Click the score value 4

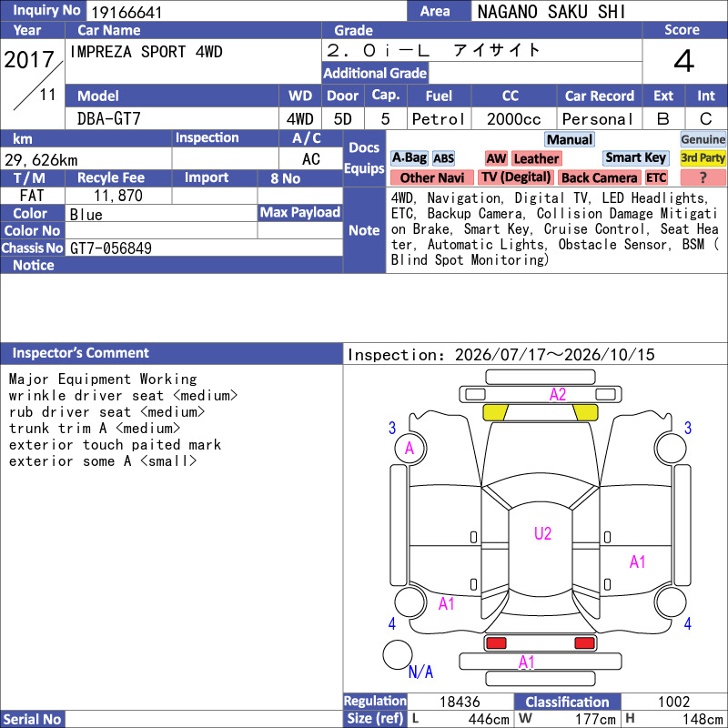tap(684, 61)
